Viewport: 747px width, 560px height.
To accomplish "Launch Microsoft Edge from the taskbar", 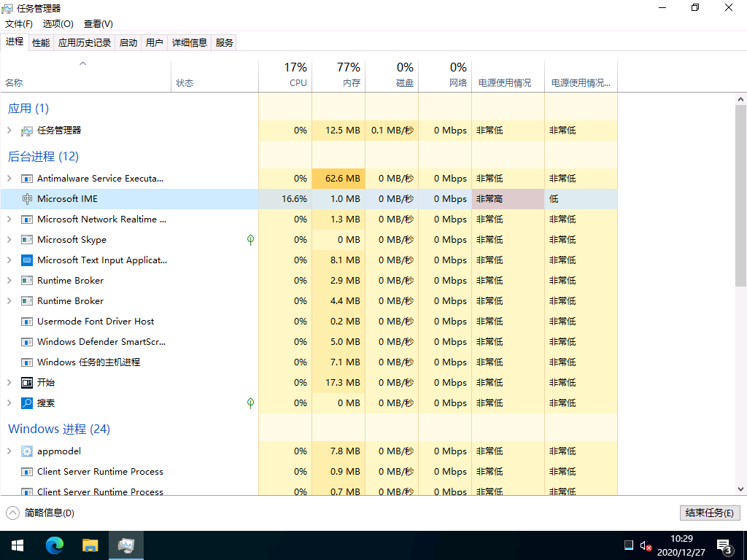I will tap(54, 545).
